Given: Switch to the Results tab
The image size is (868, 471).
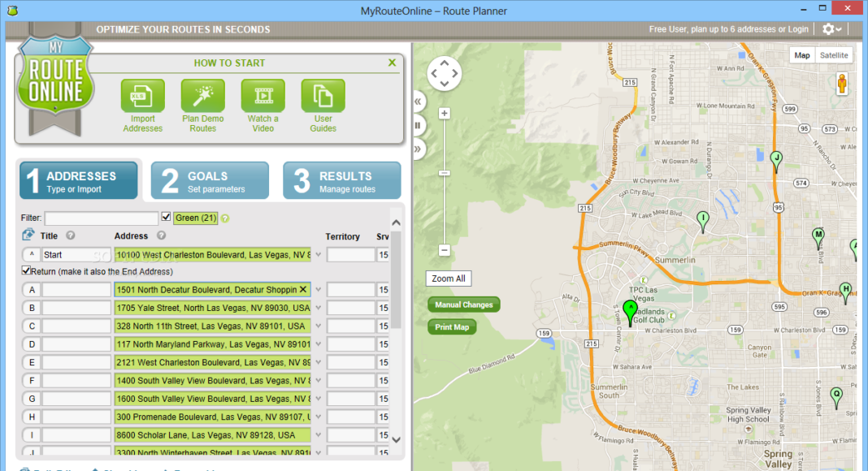Looking at the screenshot, I should coord(341,181).
